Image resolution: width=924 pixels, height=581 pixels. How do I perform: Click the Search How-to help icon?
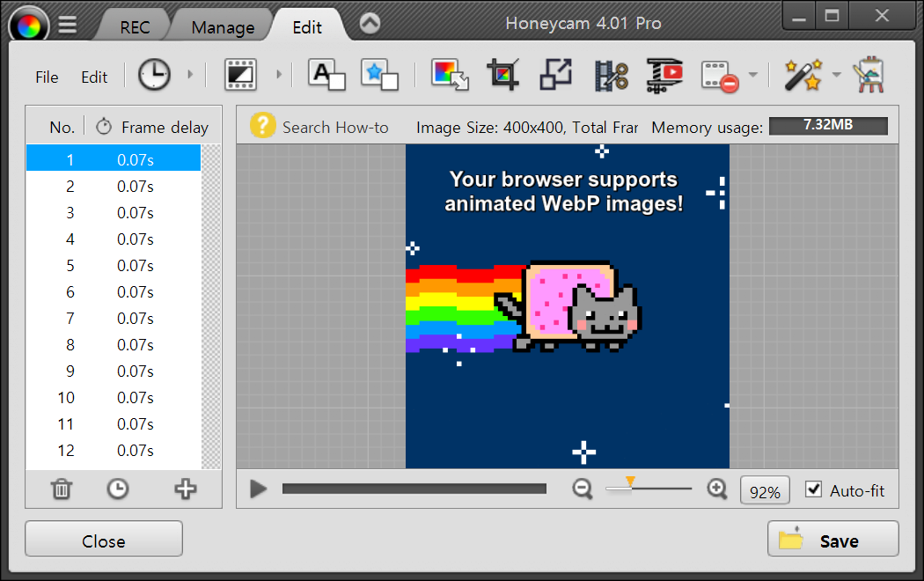(x=262, y=126)
